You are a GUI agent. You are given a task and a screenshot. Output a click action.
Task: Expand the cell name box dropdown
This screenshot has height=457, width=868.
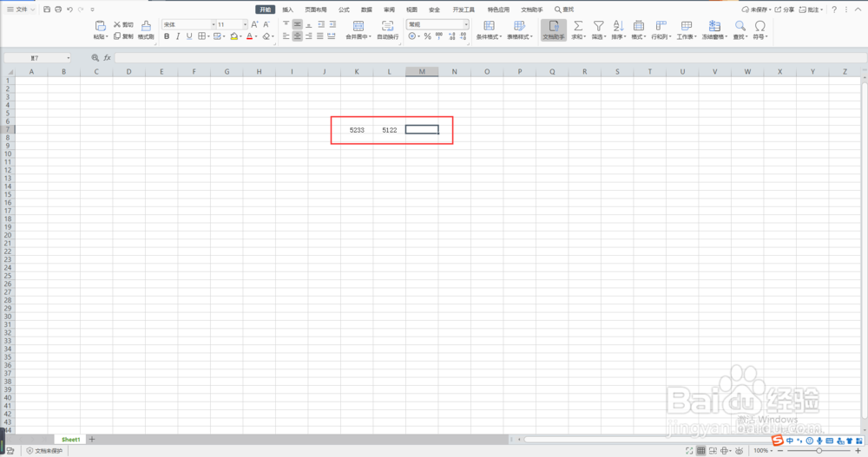69,57
